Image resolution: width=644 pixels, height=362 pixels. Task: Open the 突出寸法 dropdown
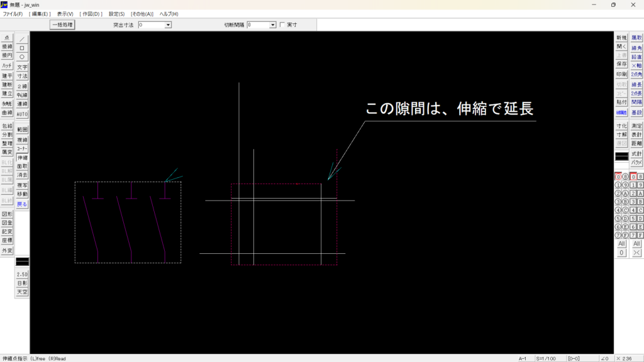point(168,25)
